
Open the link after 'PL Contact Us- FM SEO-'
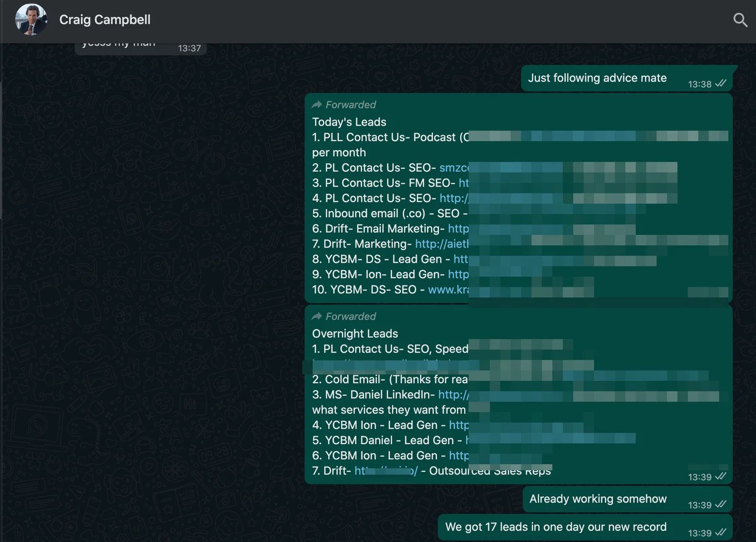click(x=464, y=183)
